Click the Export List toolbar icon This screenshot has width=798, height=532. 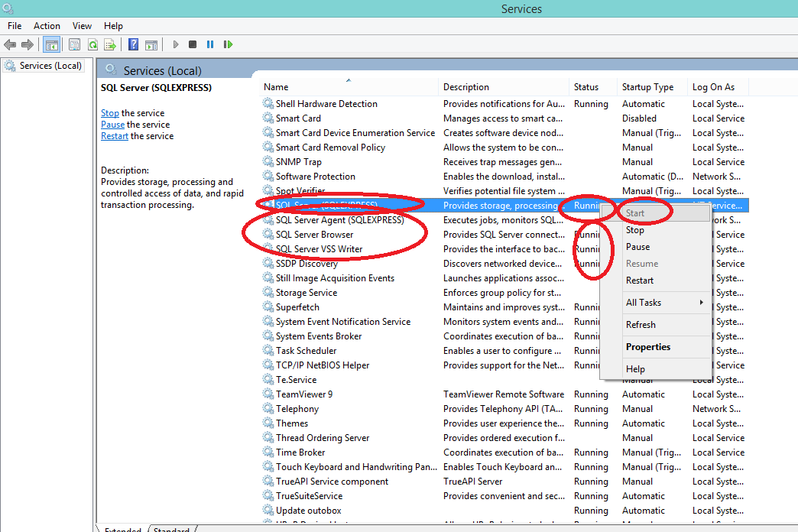(110, 45)
